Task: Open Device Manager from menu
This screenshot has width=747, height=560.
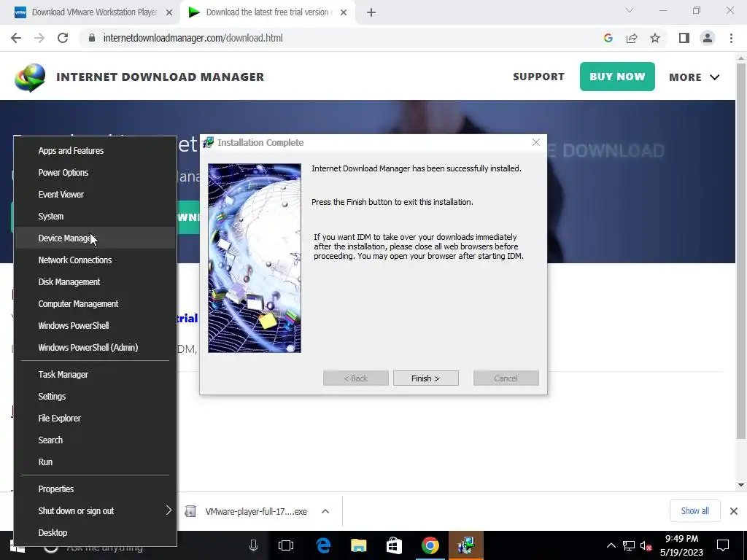Action: pos(96,238)
